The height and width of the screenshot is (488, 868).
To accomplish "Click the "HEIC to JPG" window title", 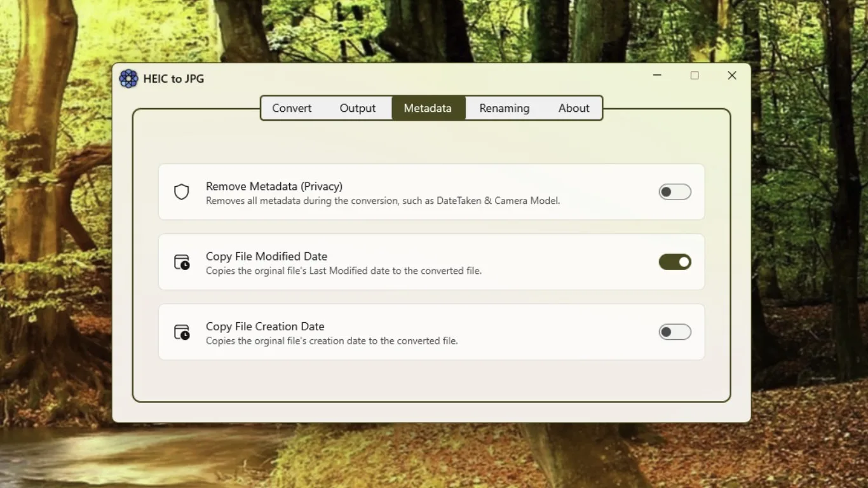I will coord(173,79).
